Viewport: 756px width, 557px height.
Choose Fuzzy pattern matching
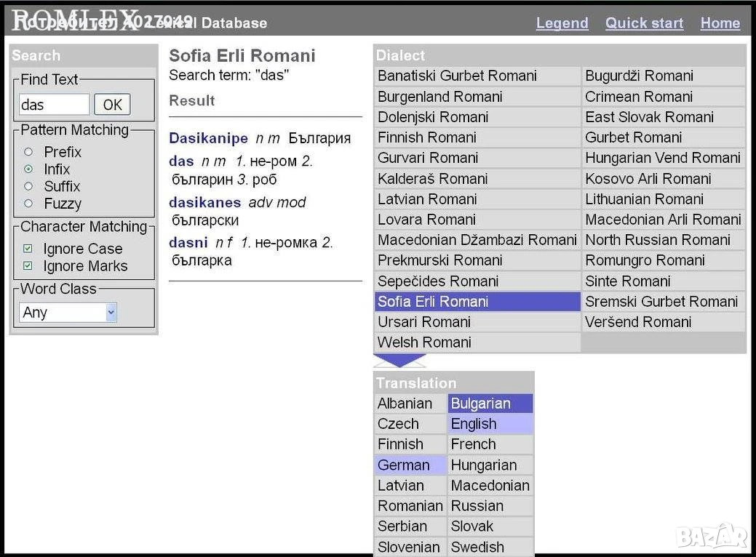(28, 204)
